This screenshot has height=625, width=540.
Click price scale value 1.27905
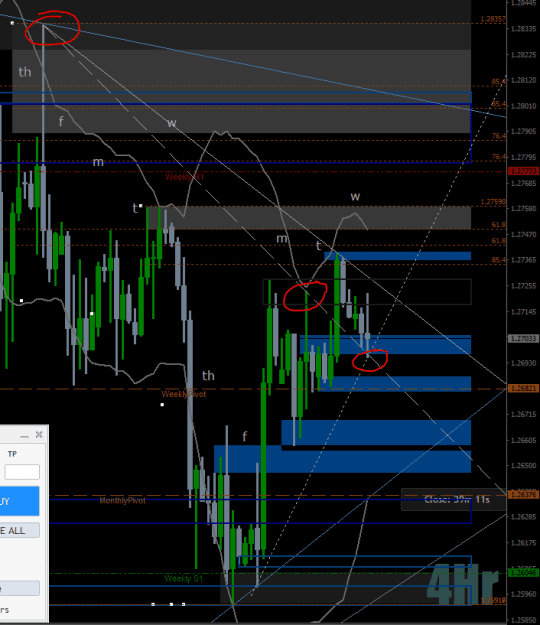(524, 131)
